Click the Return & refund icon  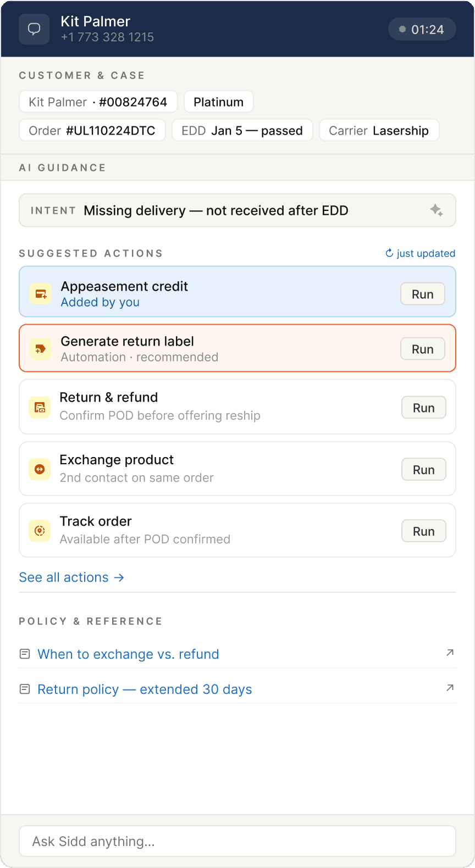(40, 407)
